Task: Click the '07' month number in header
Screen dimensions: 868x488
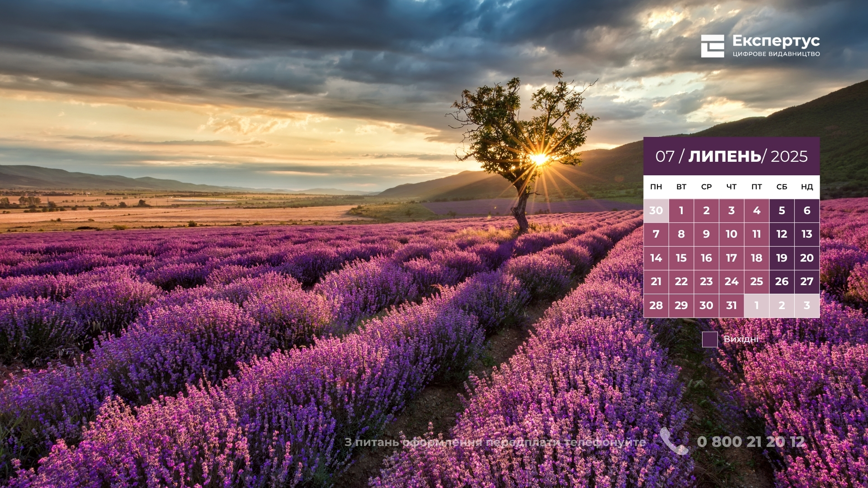Action: pyautogui.click(x=665, y=156)
